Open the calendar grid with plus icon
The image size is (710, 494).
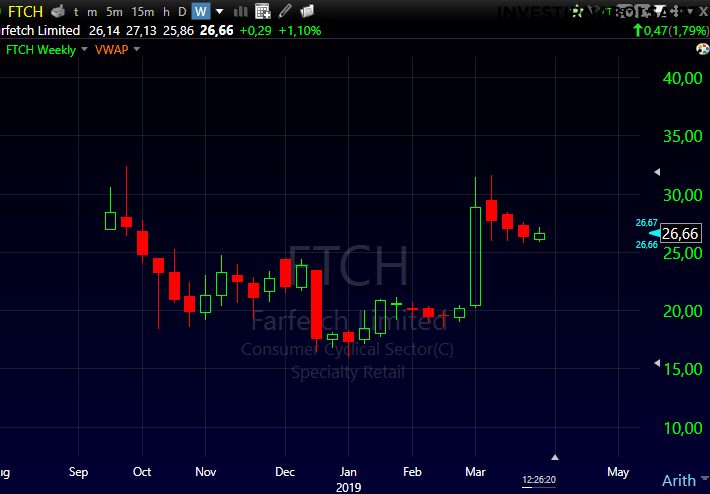coord(263,11)
